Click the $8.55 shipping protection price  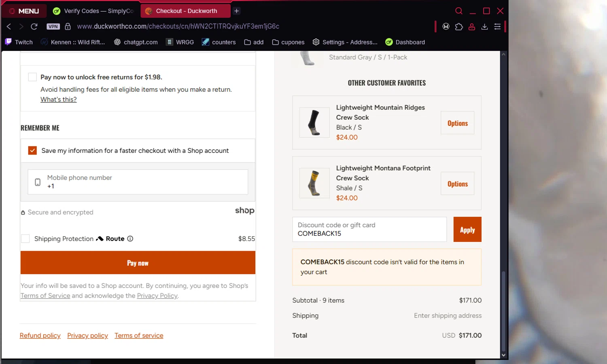click(246, 239)
